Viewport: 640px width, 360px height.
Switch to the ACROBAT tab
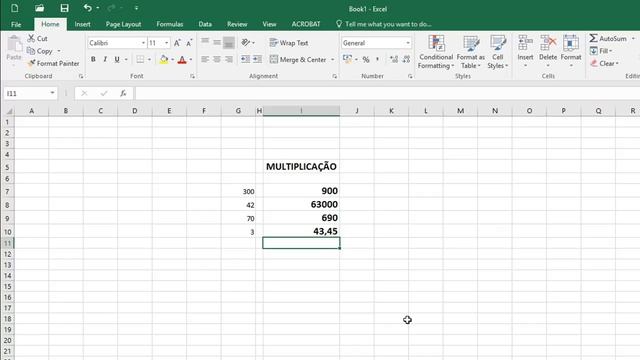[x=306, y=24]
